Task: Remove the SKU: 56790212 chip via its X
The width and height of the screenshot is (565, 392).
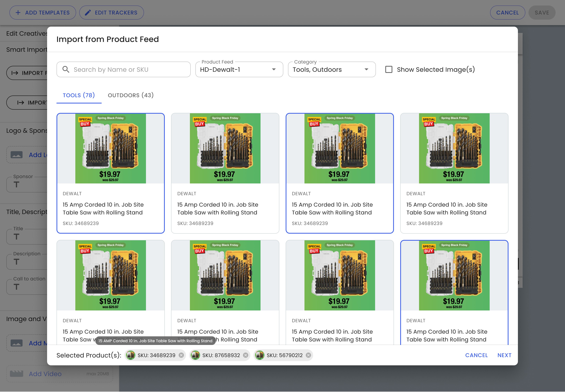Action: click(308, 355)
